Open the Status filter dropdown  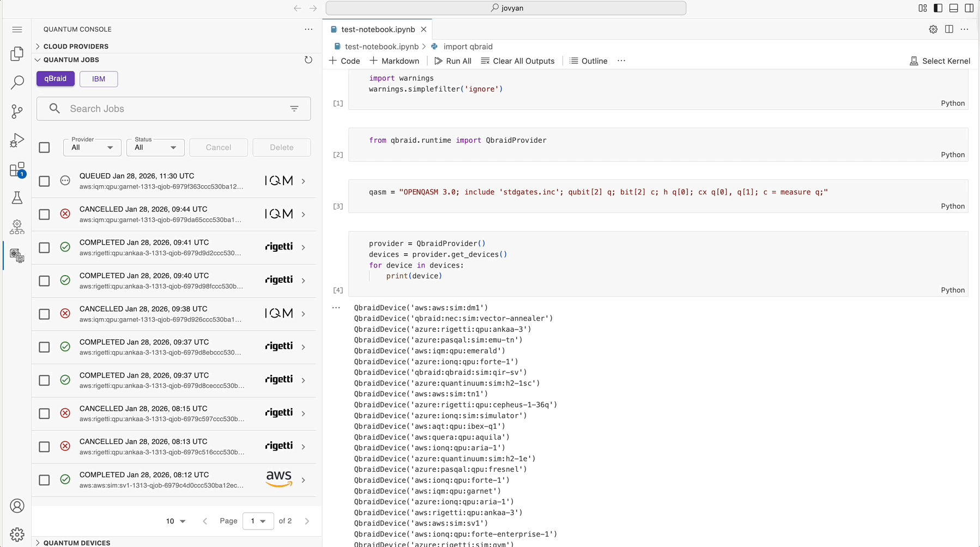pyautogui.click(x=155, y=147)
